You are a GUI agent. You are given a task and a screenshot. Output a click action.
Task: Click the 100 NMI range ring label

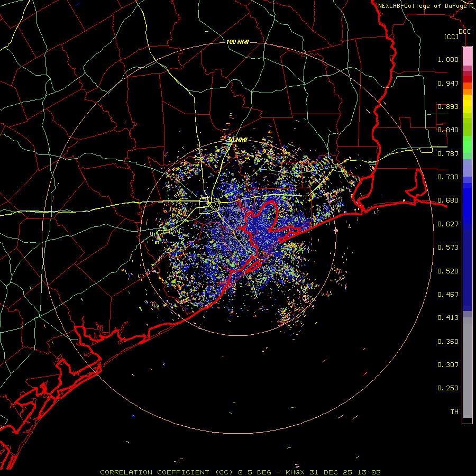(237, 42)
